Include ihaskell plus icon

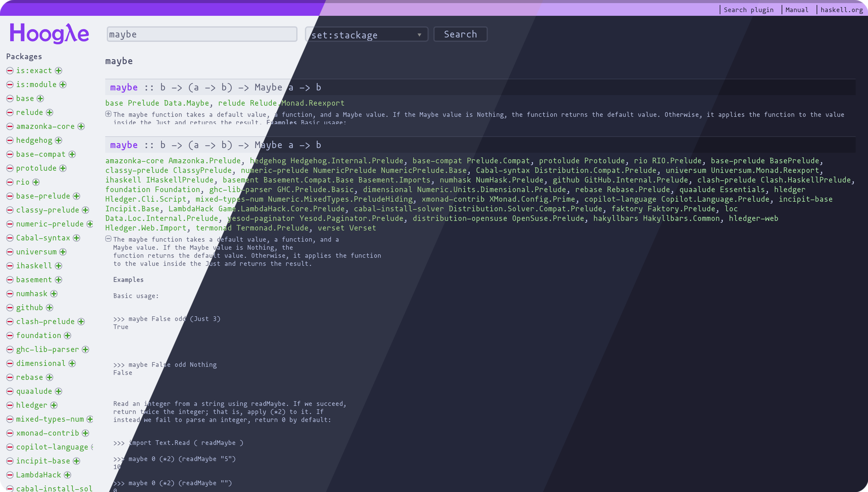(59, 266)
